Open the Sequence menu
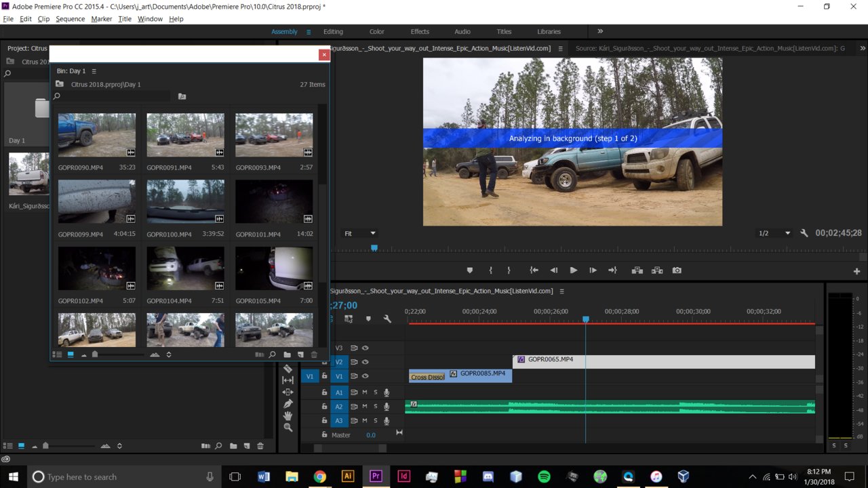 point(70,19)
